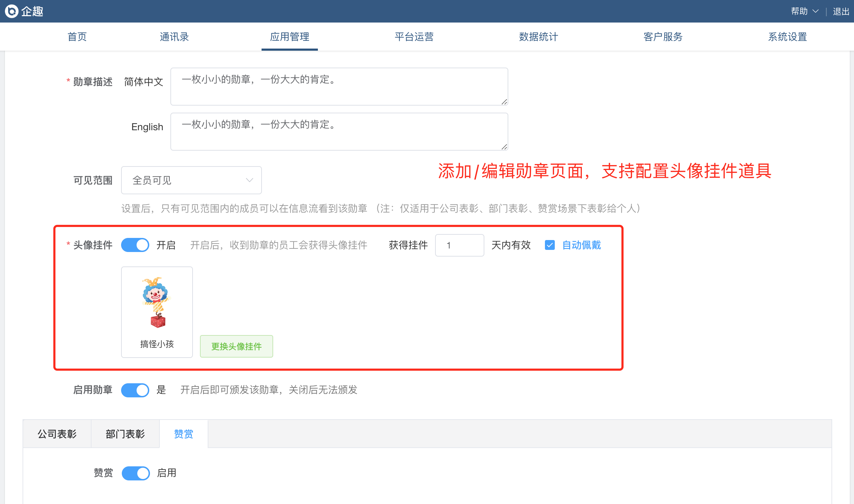
Task: Expand the 帮助 menu chevron
Action: click(x=816, y=11)
